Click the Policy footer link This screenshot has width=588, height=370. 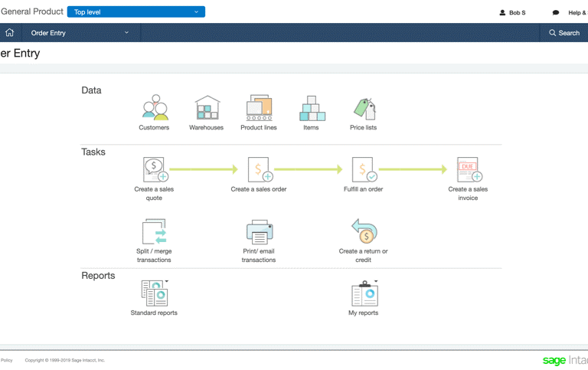pos(6,360)
